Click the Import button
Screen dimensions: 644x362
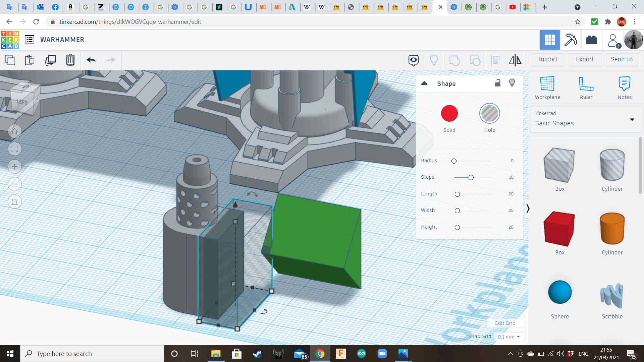548,59
